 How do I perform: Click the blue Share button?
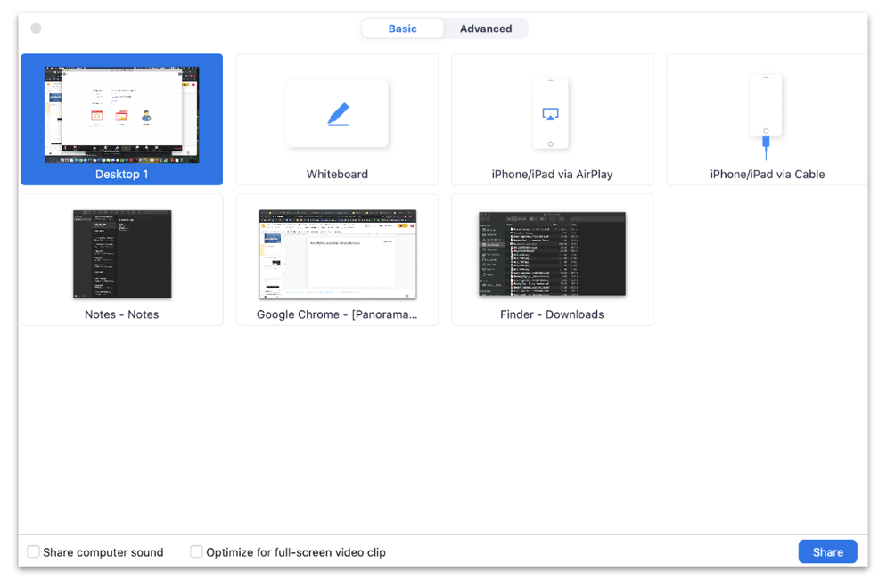(827, 551)
